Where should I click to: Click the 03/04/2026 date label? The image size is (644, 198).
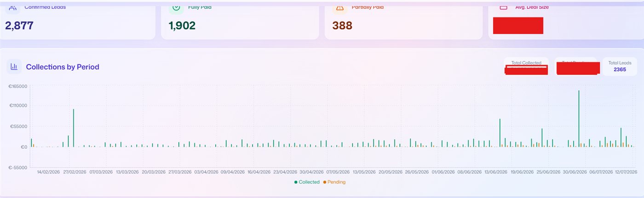coord(206,172)
